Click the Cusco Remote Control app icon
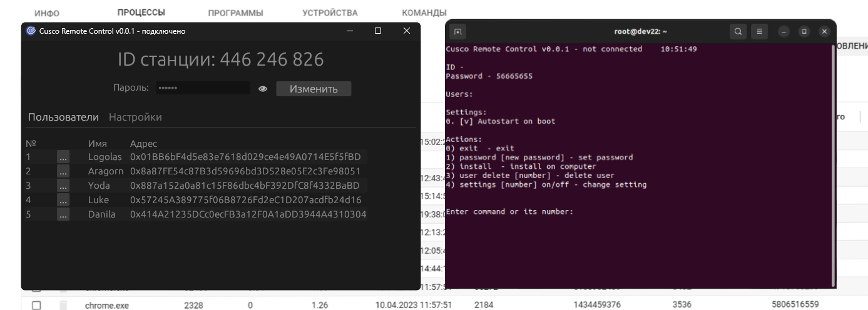The image size is (868, 310). (x=31, y=31)
